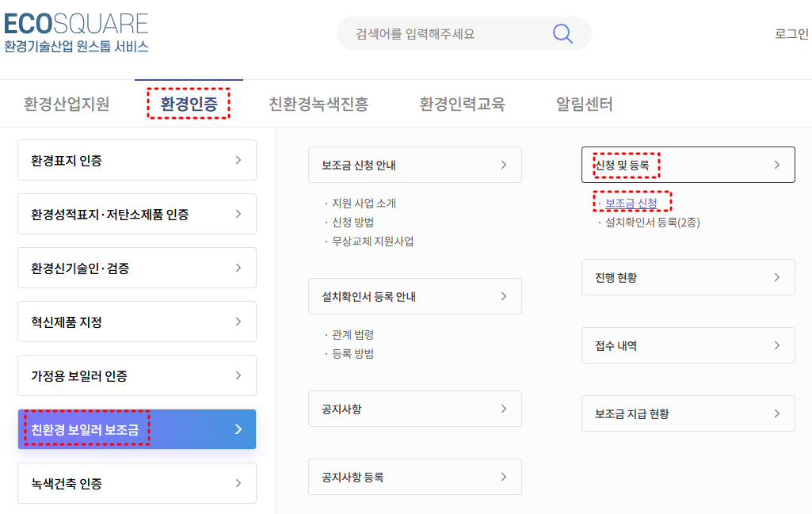This screenshot has width=812, height=514.
Task: Select 친환경녹색진흥 in the navigation
Action: point(320,103)
